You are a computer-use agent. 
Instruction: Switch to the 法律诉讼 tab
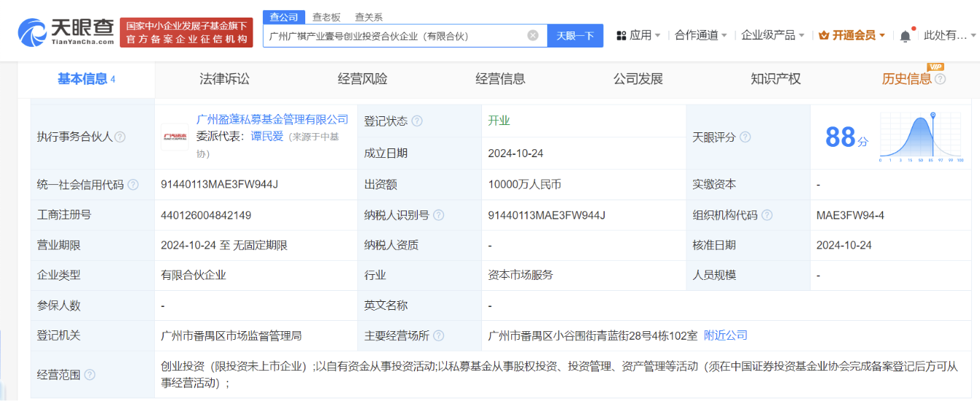(224, 79)
